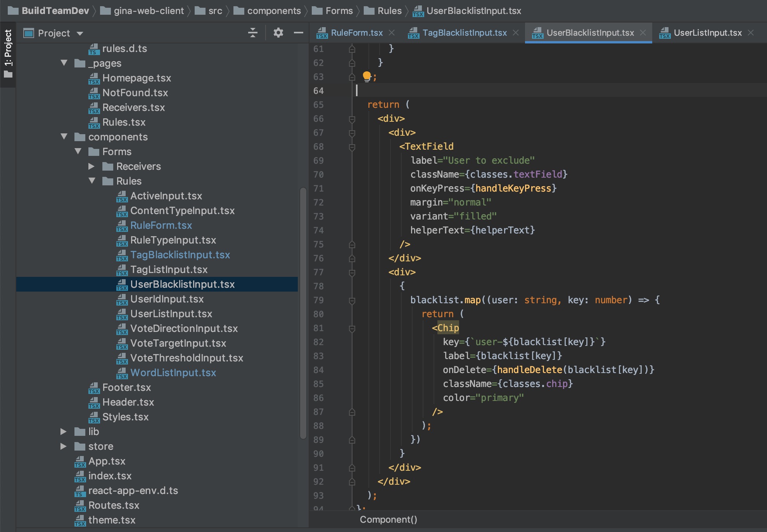Collapse the Forms folder
767x532 pixels.
[78, 151]
